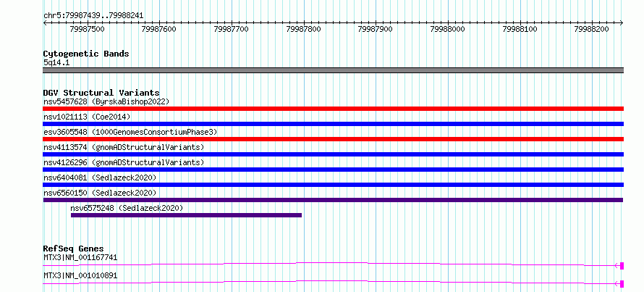Viewport: 644px width, 292px height.
Task: Click the magenta exon block of NM_001010891
Action: coord(622,284)
